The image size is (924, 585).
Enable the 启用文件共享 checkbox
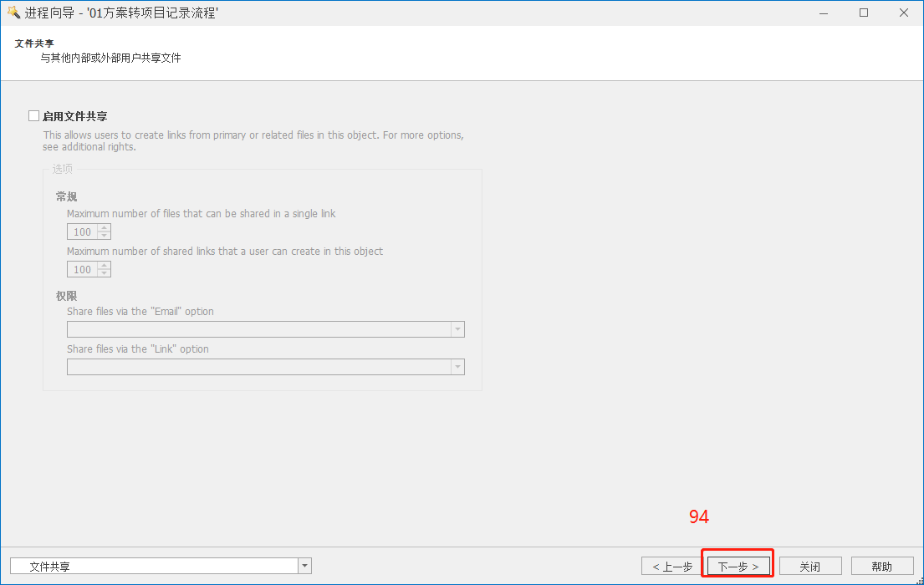pos(34,116)
